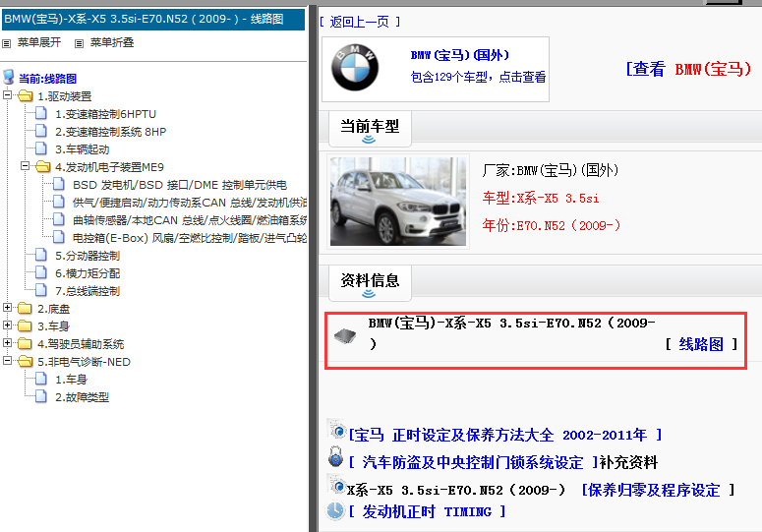Open the [查看 BMW(宝马) link
The image size is (762, 532).
(x=688, y=69)
